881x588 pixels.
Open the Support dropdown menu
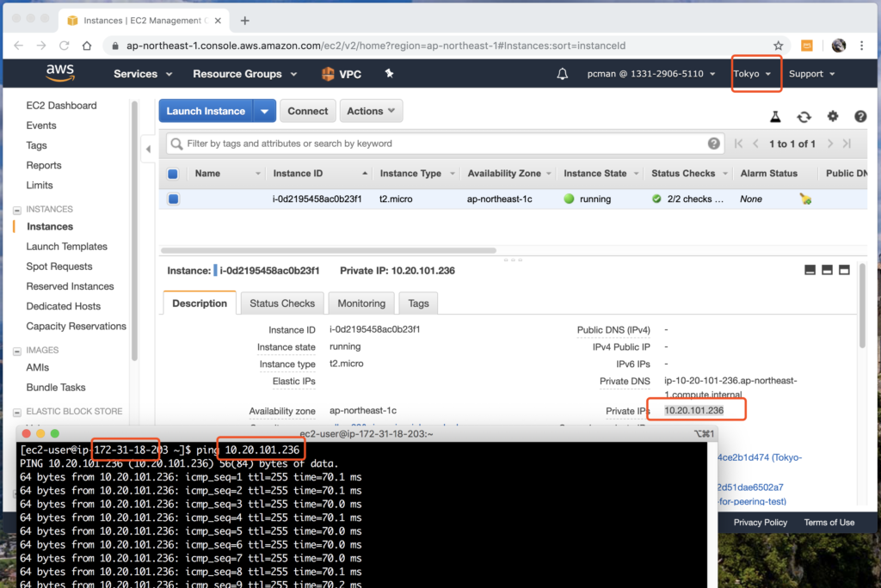click(812, 74)
